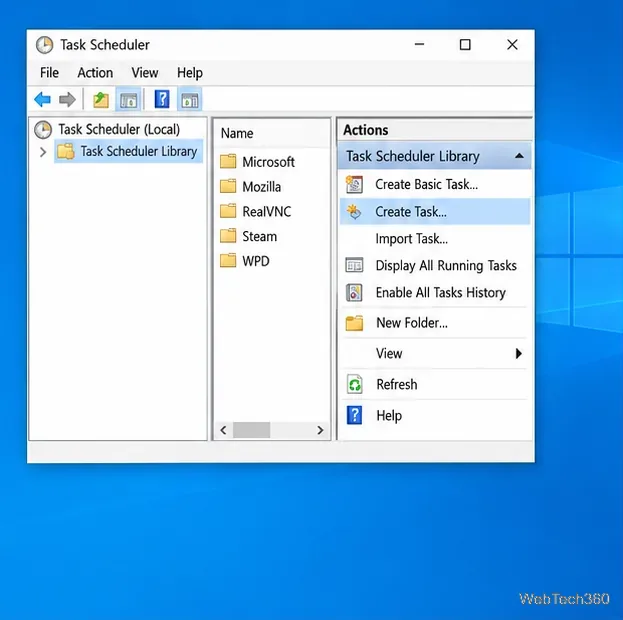Click the Create Basic Task wizard icon

click(354, 184)
